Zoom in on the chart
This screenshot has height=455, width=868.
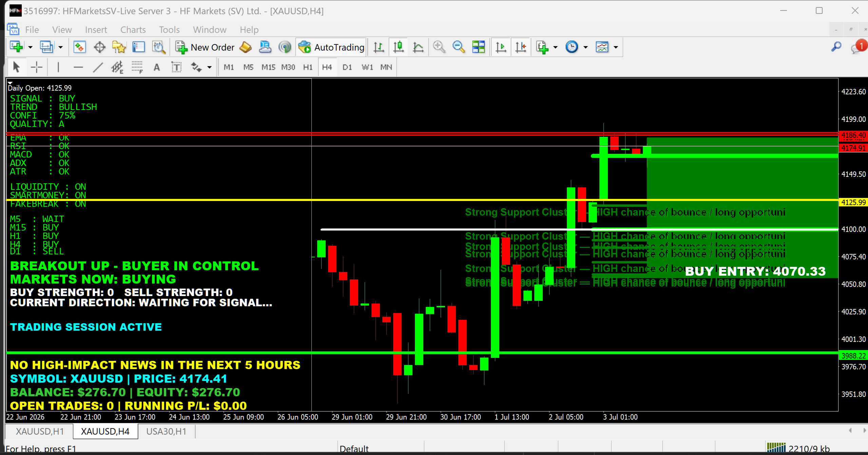[439, 47]
